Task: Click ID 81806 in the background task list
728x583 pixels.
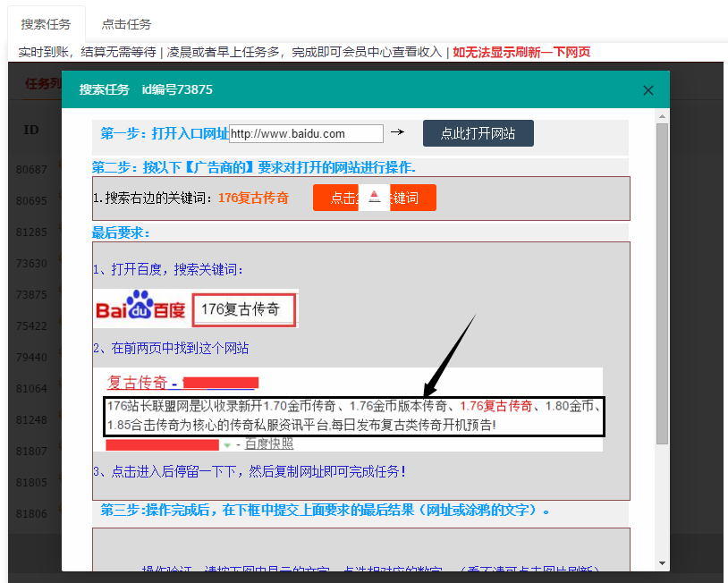Action: [31, 514]
